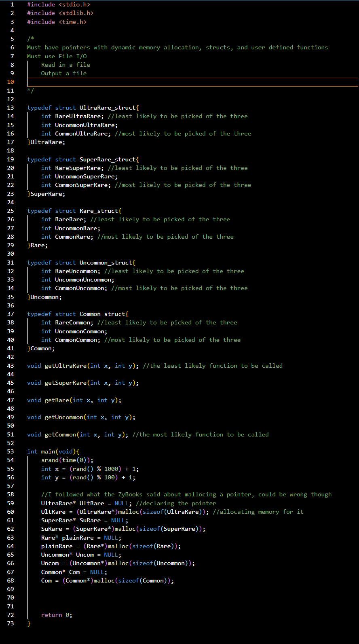Click Com malloc assignment statement

click(x=108, y=580)
